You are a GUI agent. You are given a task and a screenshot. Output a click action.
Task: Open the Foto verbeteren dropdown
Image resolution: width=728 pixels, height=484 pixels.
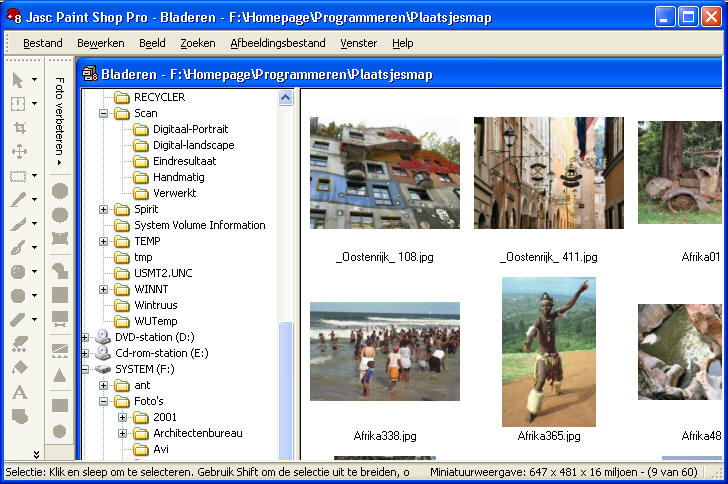click(x=59, y=121)
